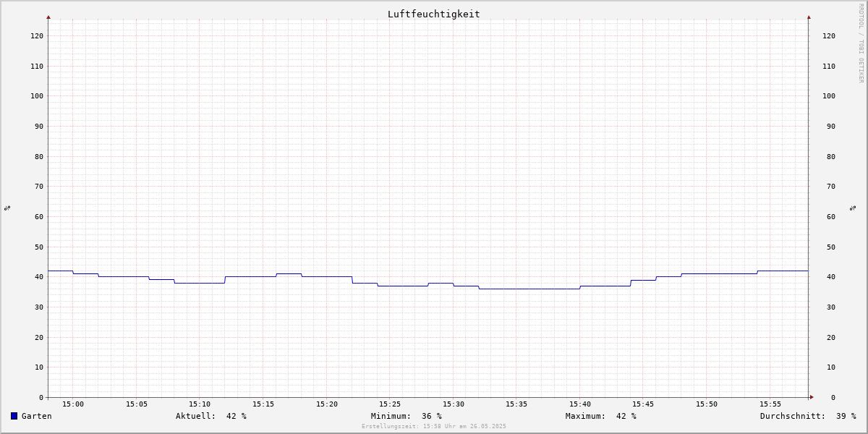
Task: Select the Garten legend label
Action: point(37,416)
